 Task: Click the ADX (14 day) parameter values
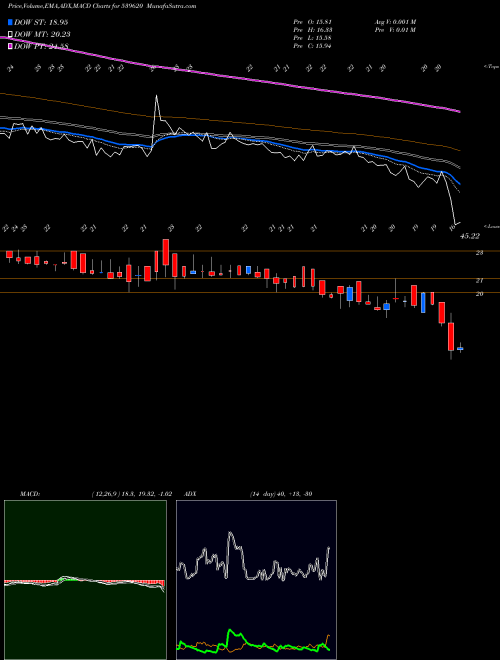[x=281, y=494]
